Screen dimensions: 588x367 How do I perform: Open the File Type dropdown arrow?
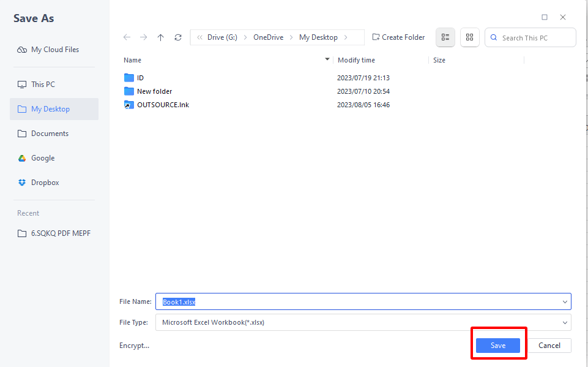tap(565, 323)
